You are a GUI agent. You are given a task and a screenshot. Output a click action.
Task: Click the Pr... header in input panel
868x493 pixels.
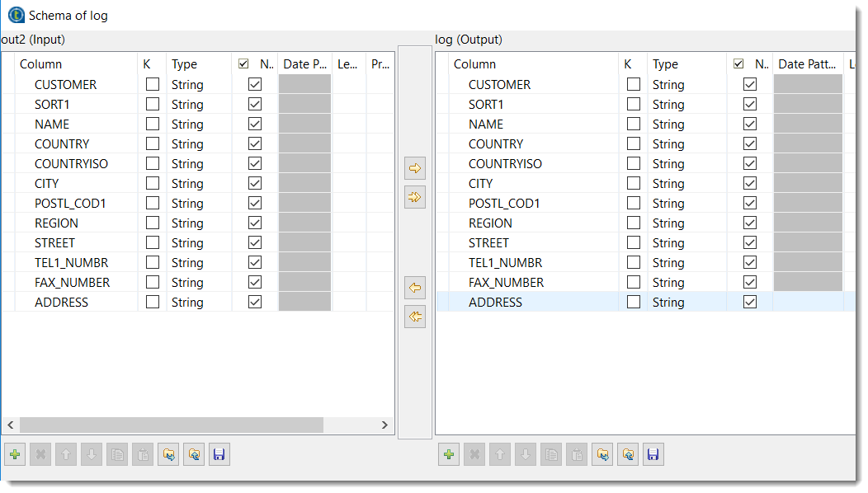pos(380,63)
